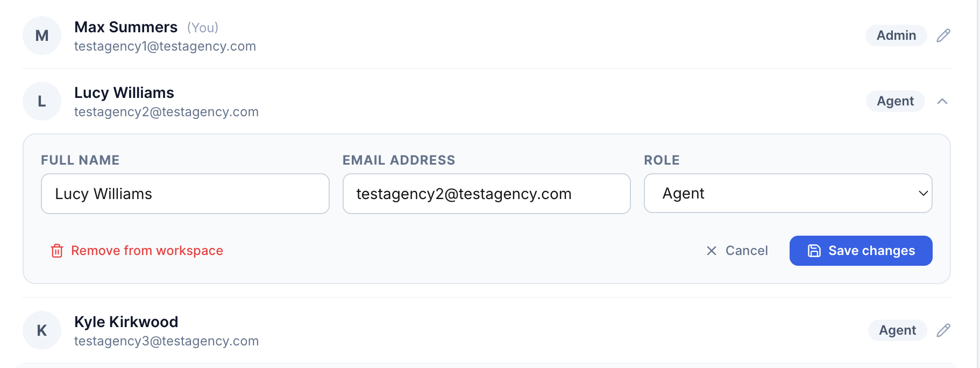Click Lucy Williams' name in the member list
The image size is (980, 368).
(x=124, y=93)
